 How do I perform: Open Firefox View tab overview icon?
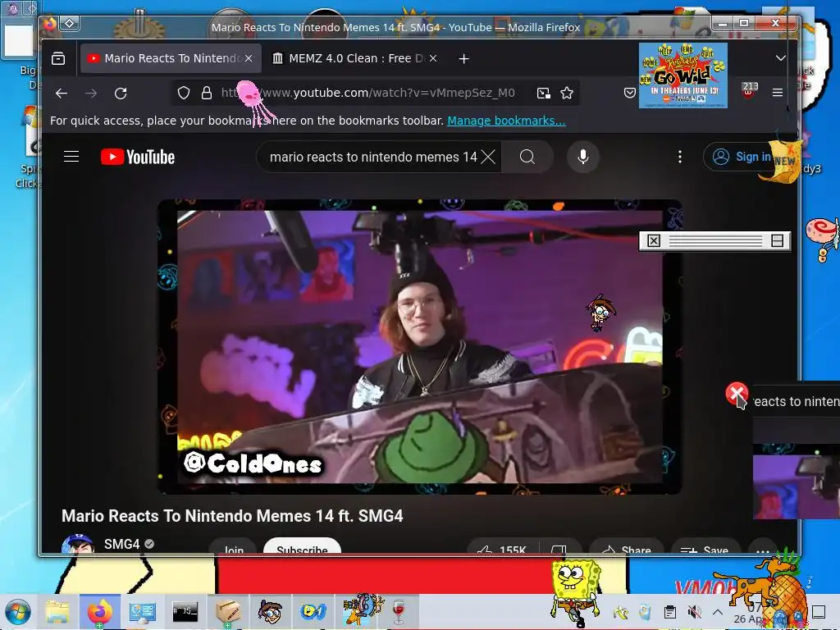pos(58,58)
